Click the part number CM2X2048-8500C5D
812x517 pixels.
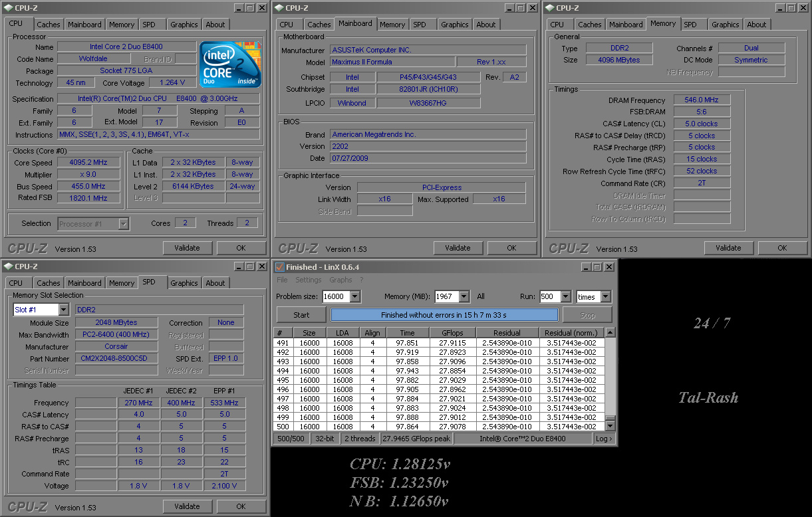coord(116,359)
